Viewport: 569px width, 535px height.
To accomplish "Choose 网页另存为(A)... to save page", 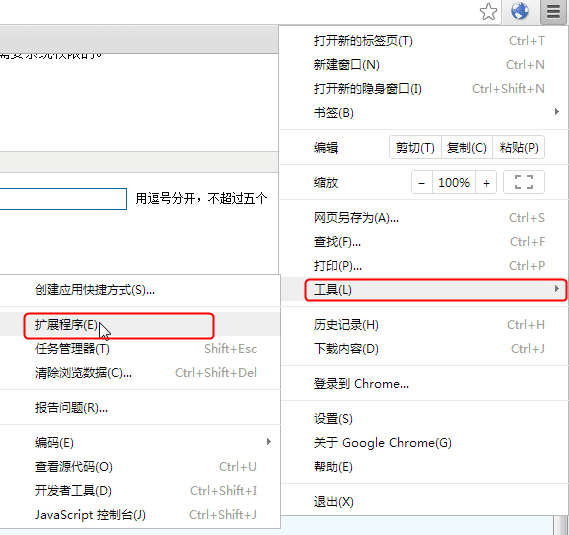I will (x=423, y=218).
